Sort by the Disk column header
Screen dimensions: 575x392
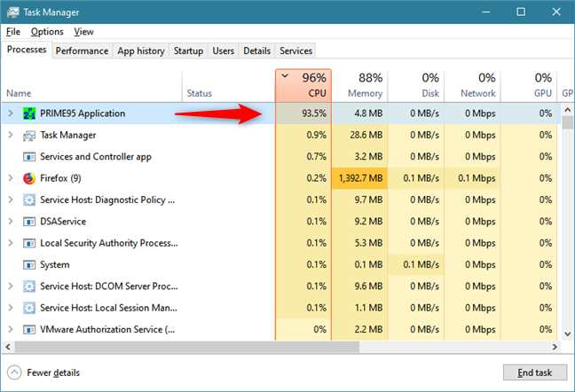[416, 85]
